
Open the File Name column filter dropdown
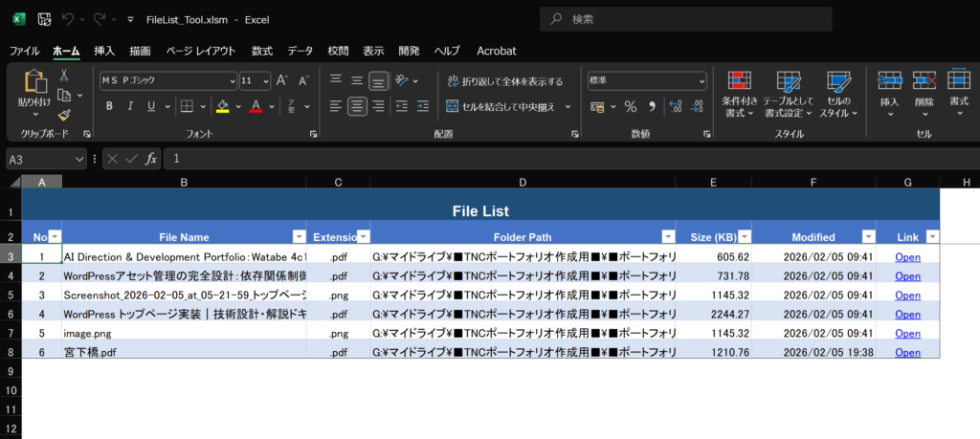(x=295, y=236)
